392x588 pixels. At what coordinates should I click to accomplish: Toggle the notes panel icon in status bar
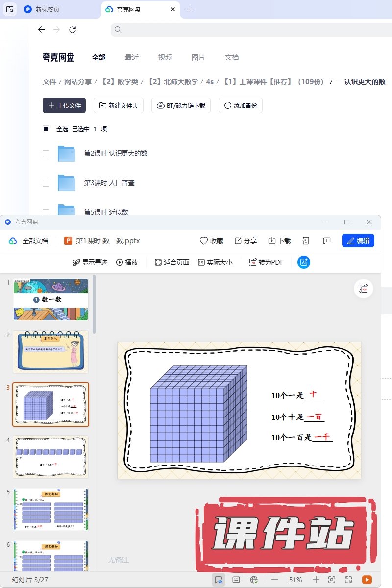236,580
